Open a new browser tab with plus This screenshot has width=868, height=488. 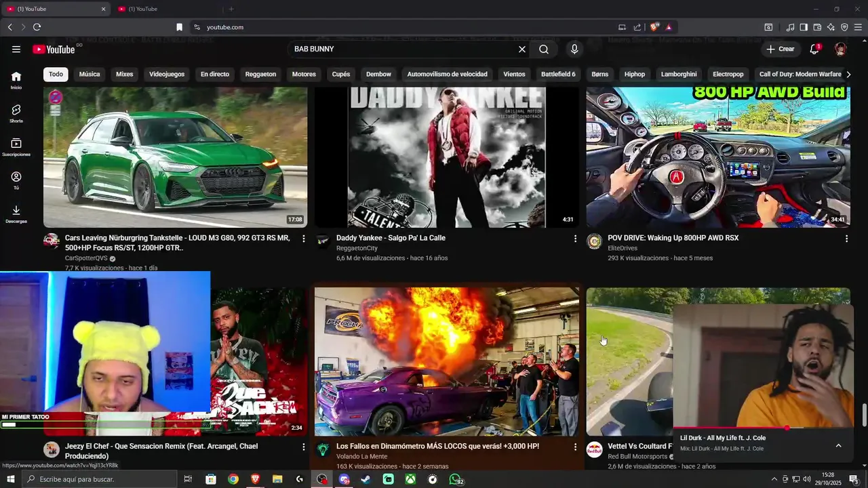231,9
